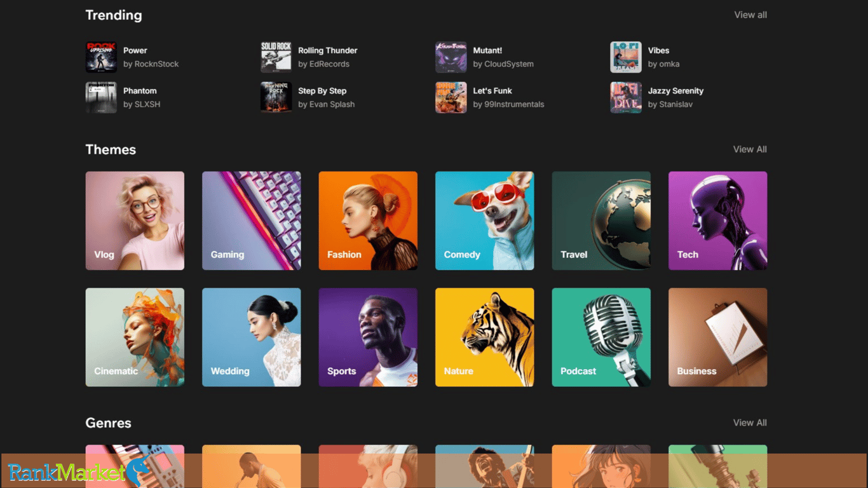Open the Power track cover art
Screen dimensions: 868x488
coord(101,57)
